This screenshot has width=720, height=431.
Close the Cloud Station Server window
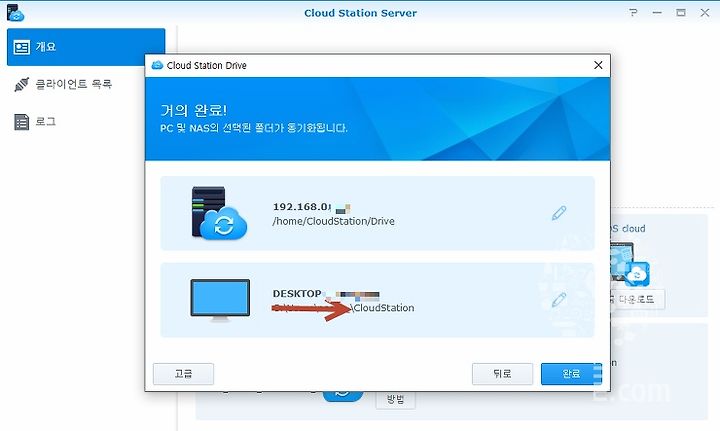705,12
